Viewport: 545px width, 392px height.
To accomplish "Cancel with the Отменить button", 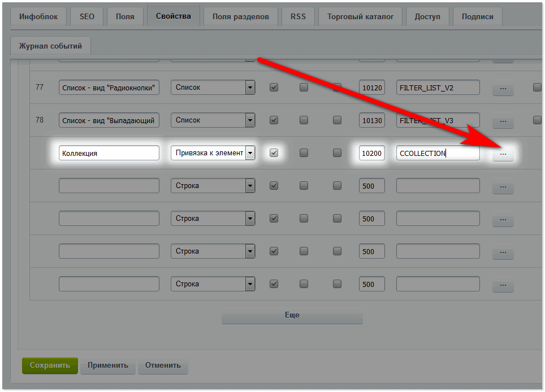I will (x=163, y=365).
